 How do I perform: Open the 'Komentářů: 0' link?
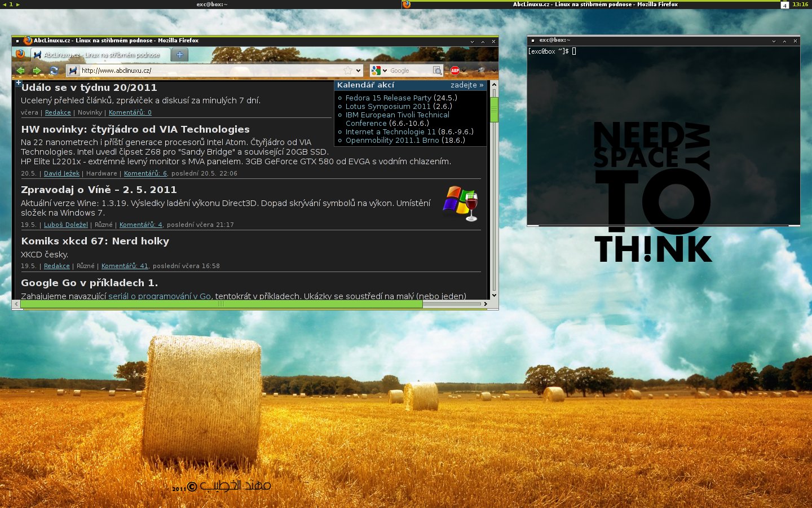[x=130, y=112]
